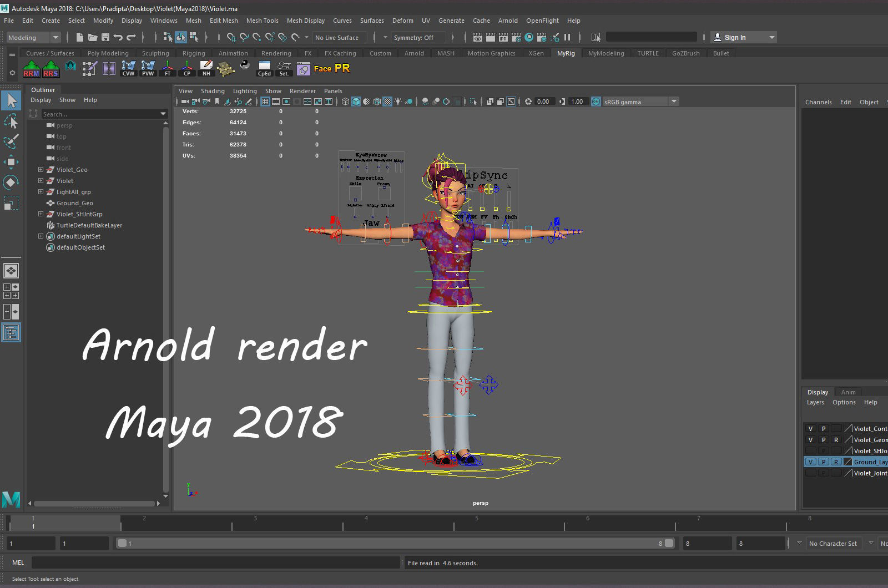Save the scene with the floppy icon
The width and height of the screenshot is (888, 588).
tap(105, 37)
